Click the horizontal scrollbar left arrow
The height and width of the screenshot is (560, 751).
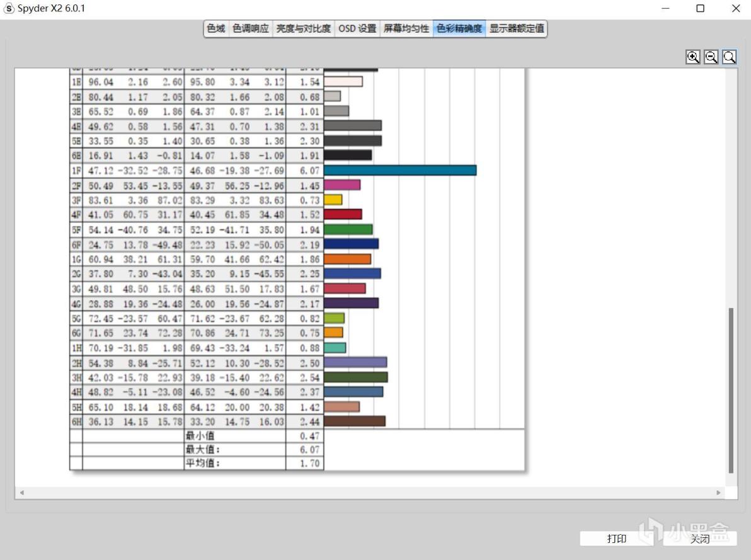point(21,493)
